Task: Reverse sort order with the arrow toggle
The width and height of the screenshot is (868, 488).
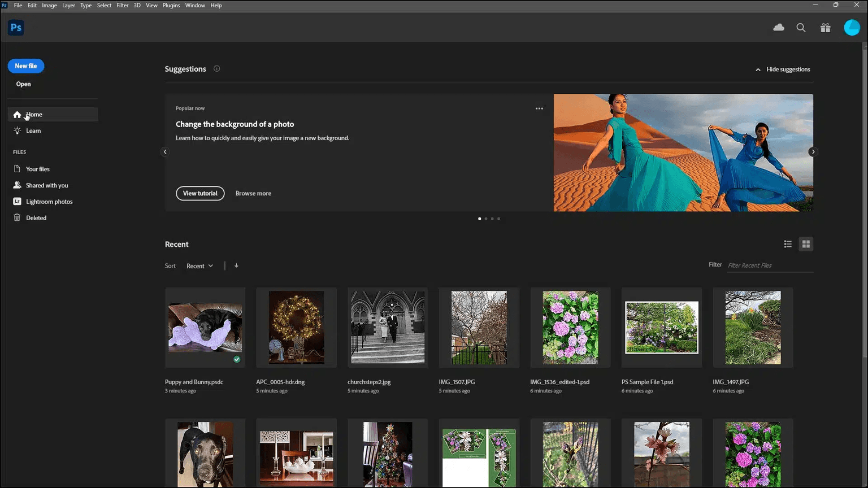Action: (236, 265)
